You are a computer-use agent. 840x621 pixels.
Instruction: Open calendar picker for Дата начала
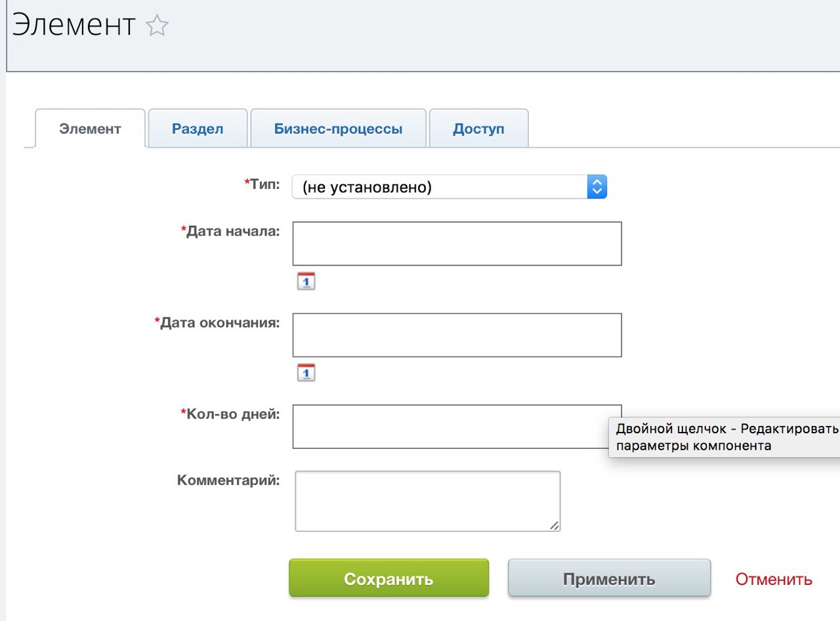(306, 281)
